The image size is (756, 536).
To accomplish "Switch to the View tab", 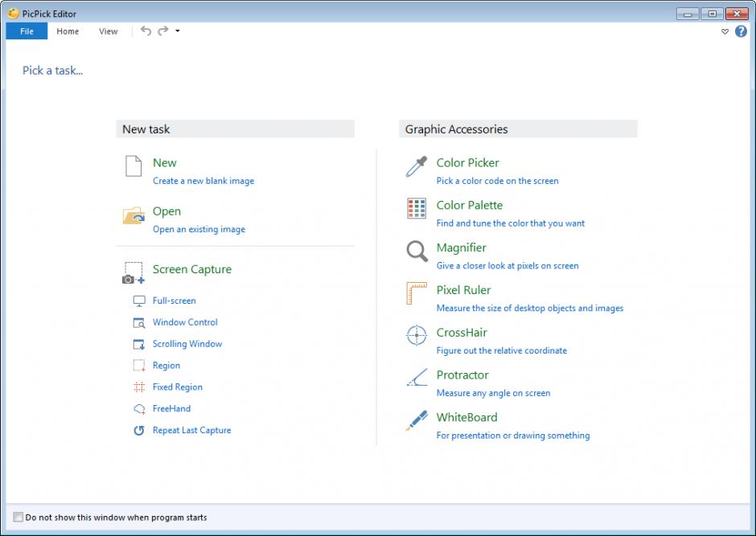I will [109, 31].
